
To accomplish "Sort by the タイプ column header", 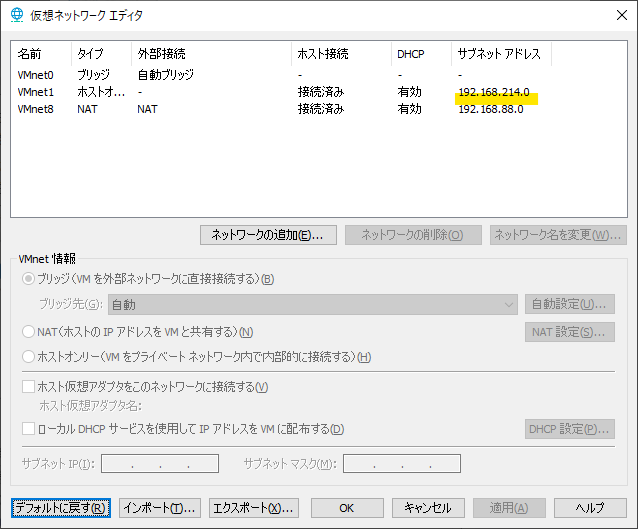I will pos(101,54).
